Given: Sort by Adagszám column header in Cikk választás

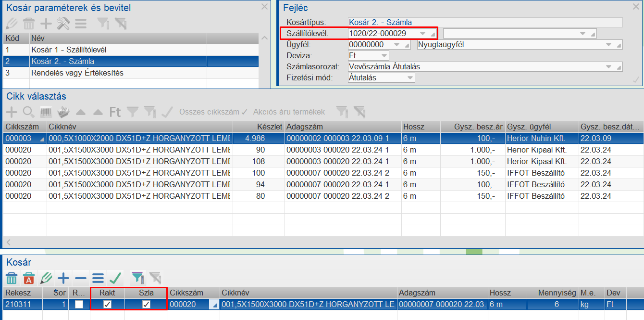Looking at the screenshot, I should (343, 127).
